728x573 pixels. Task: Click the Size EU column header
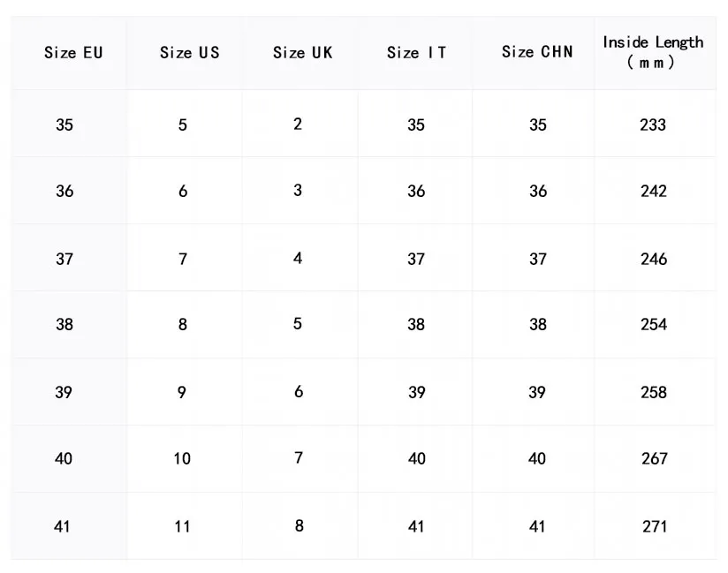73,53
